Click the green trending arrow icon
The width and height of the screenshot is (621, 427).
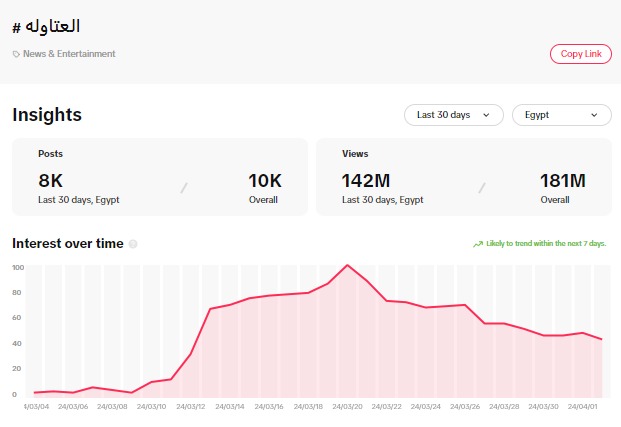click(x=478, y=243)
